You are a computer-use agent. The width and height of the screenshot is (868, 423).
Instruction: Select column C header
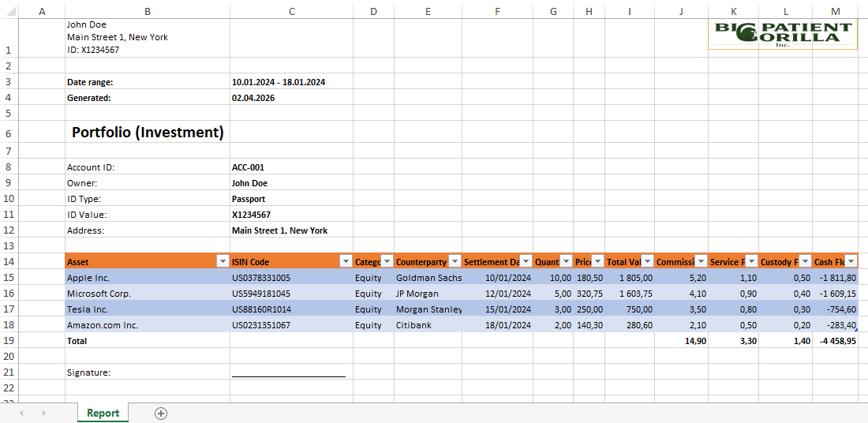point(291,10)
